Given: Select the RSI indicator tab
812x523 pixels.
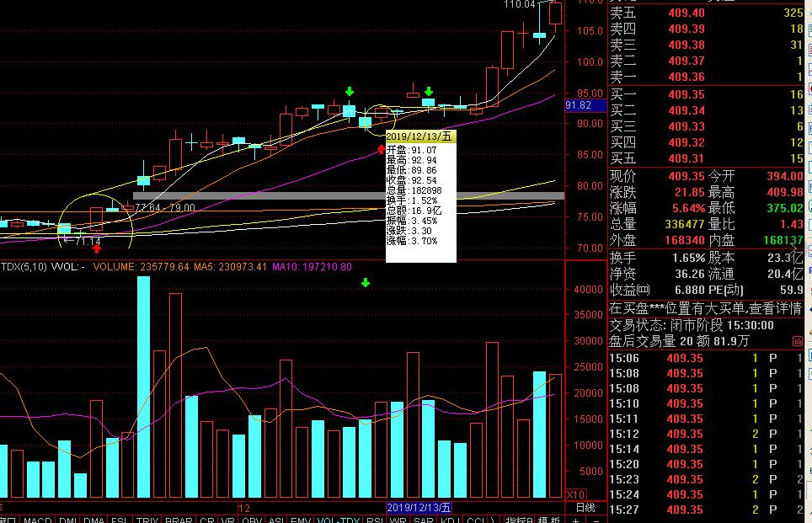Looking at the screenshot, I should coord(374,520).
